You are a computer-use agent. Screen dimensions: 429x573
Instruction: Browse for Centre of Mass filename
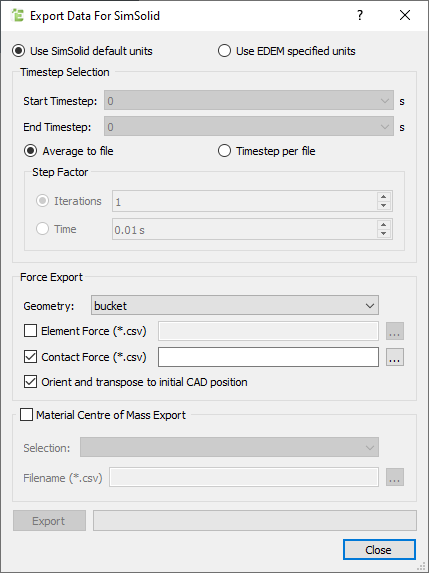(395, 477)
